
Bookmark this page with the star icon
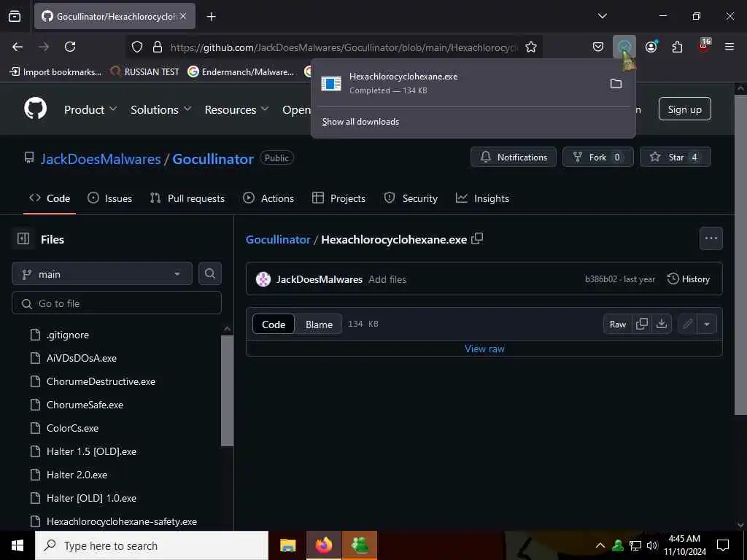(531, 47)
